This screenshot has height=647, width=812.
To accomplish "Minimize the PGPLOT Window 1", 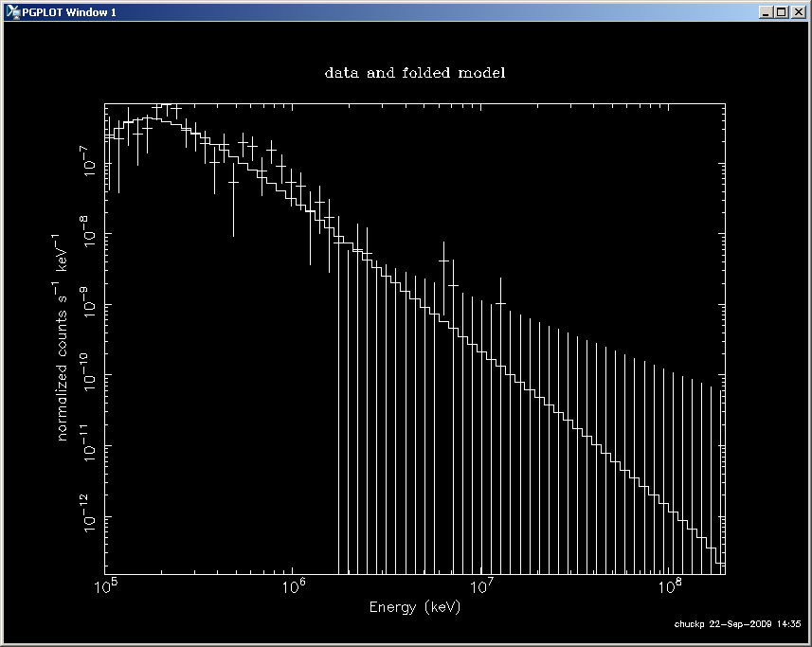I will 766,12.
